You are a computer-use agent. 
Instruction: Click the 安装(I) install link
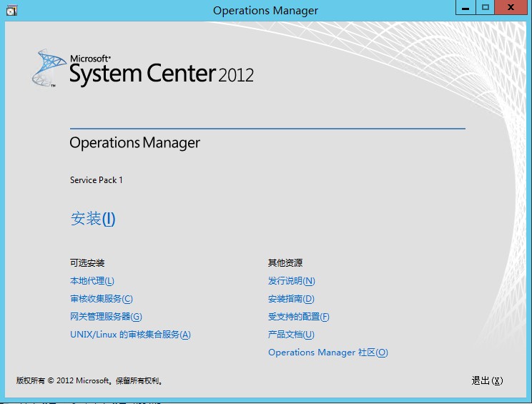click(93, 219)
